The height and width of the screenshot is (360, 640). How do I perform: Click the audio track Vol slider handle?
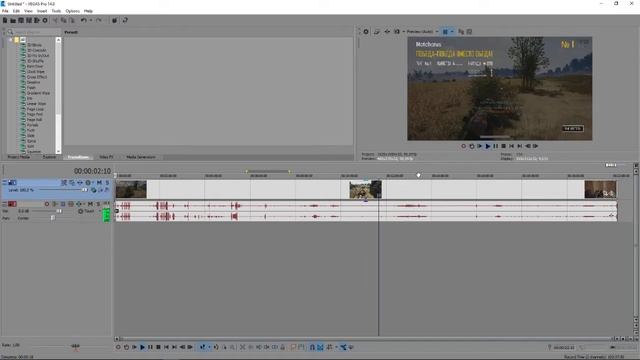coord(59,211)
